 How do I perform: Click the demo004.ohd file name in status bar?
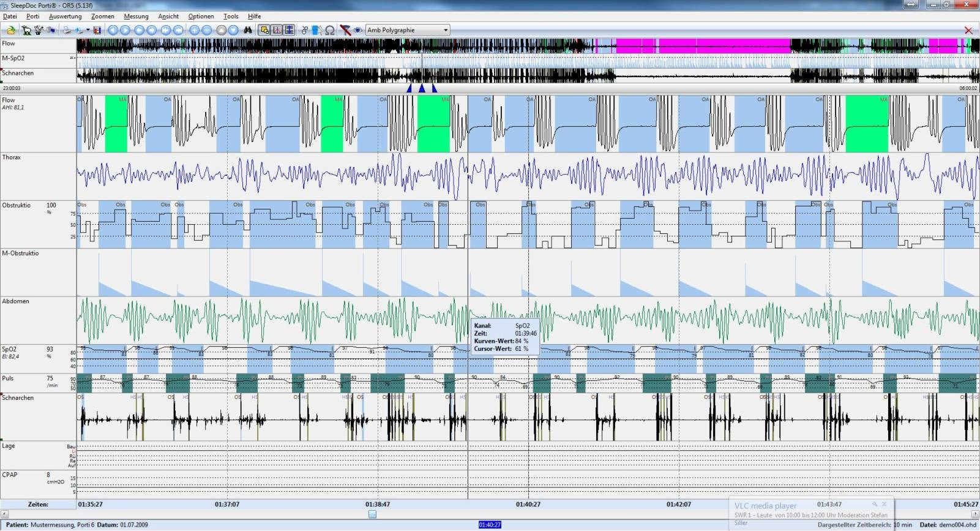tap(958, 525)
